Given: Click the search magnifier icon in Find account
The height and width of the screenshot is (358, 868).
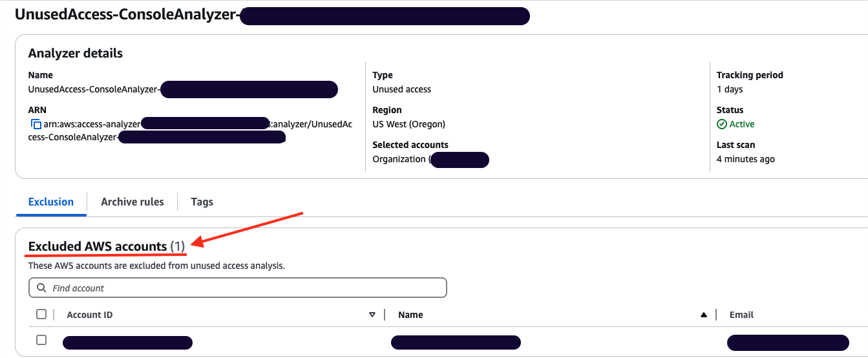Looking at the screenshot, I should (41, 288).
